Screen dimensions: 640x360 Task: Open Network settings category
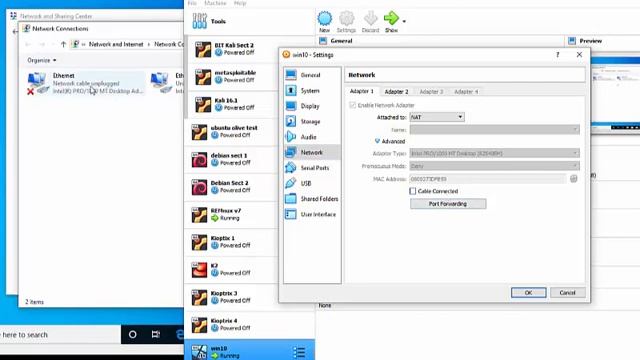pos(312,152)
